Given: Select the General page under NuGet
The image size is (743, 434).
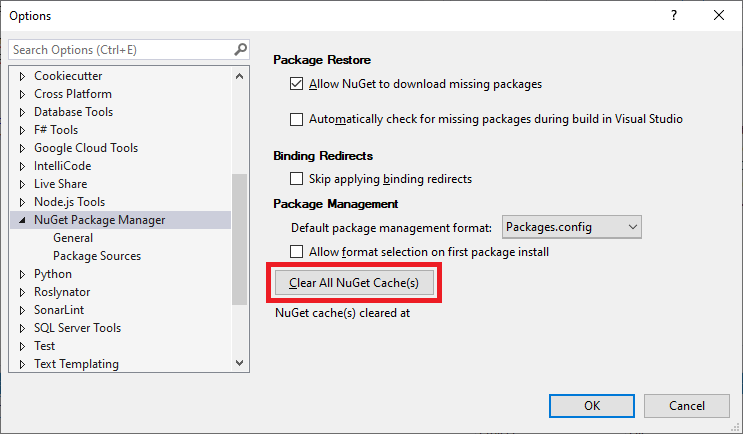Looking at the screenshot, I should point(73,238).
